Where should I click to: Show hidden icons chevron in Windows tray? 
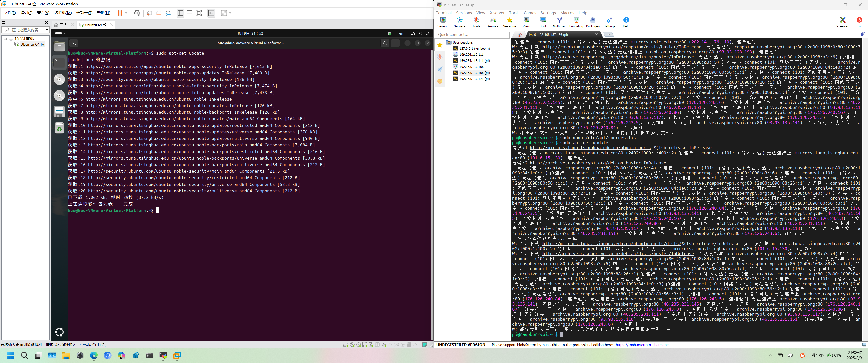770,355
